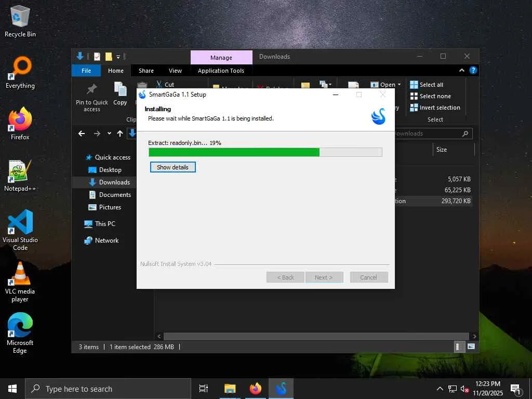
Task: Open Notepad++ desktop shortcut
Action: pos(20,176)
